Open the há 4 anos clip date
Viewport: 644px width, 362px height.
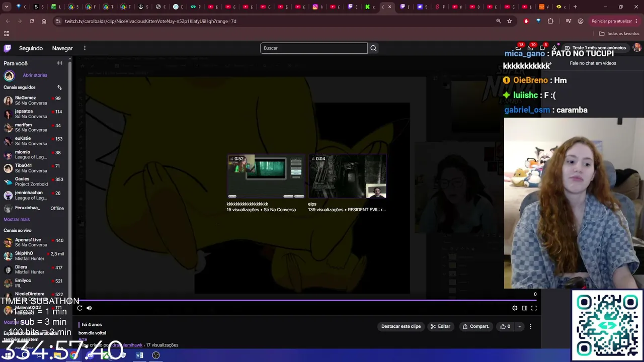point(92,325)
